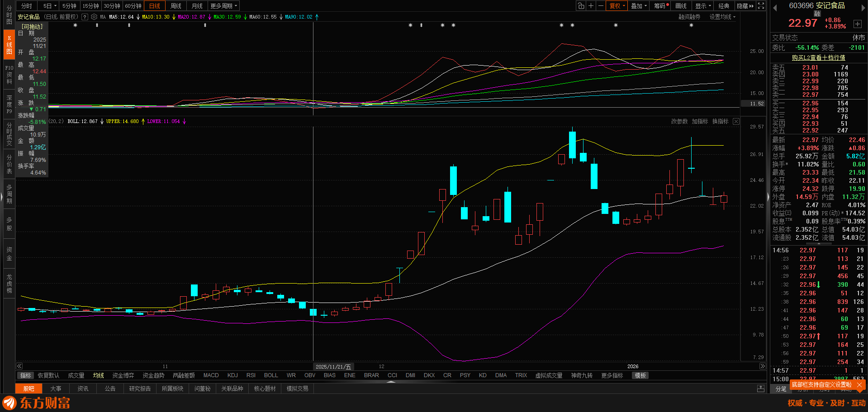The height and width of the screenshot is (412, 868).
Task: Toggle 筹码 chip distribution display
Action: (661, 6)
